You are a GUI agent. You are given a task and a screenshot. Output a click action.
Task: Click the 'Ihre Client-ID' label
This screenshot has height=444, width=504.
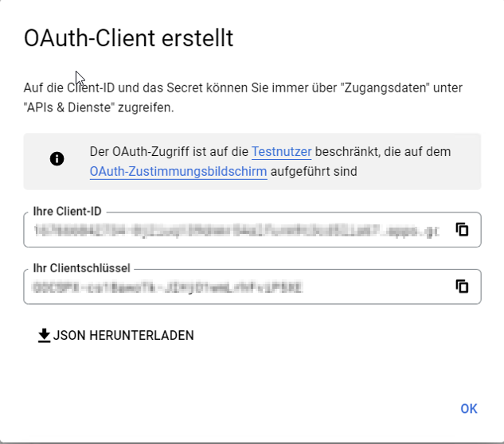67,212
